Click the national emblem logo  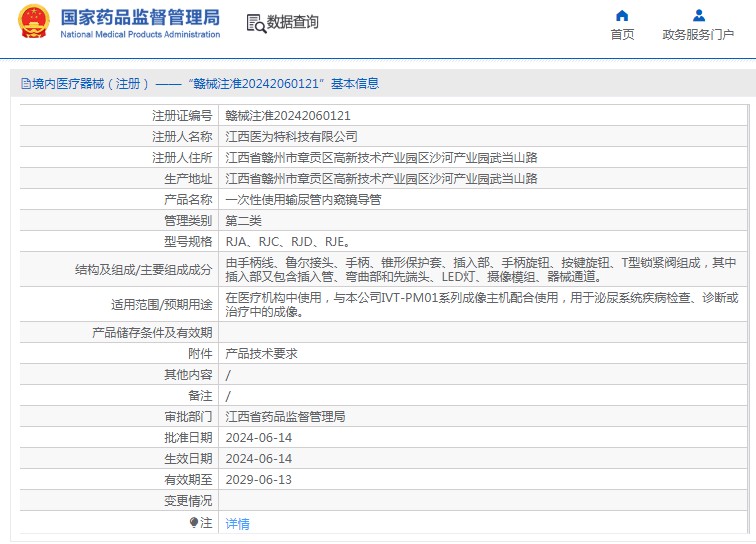point(33,21)
